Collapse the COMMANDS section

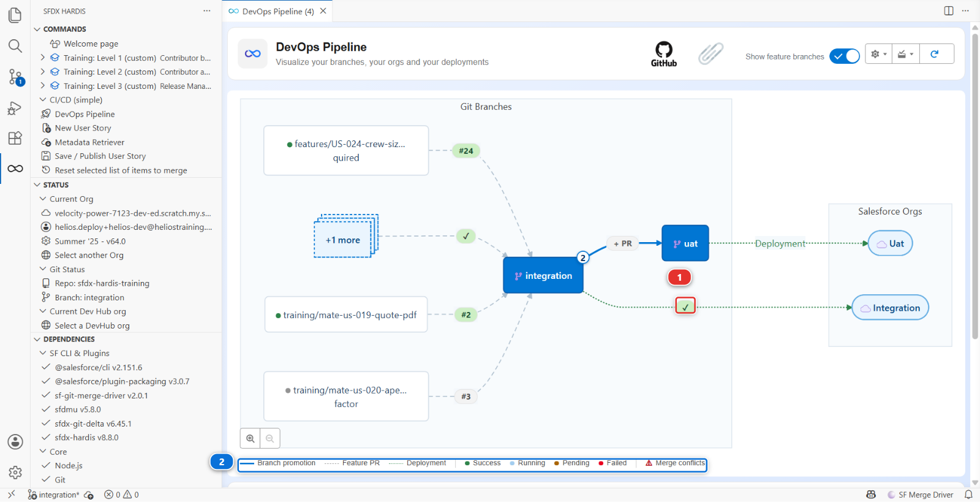[37, 29]
